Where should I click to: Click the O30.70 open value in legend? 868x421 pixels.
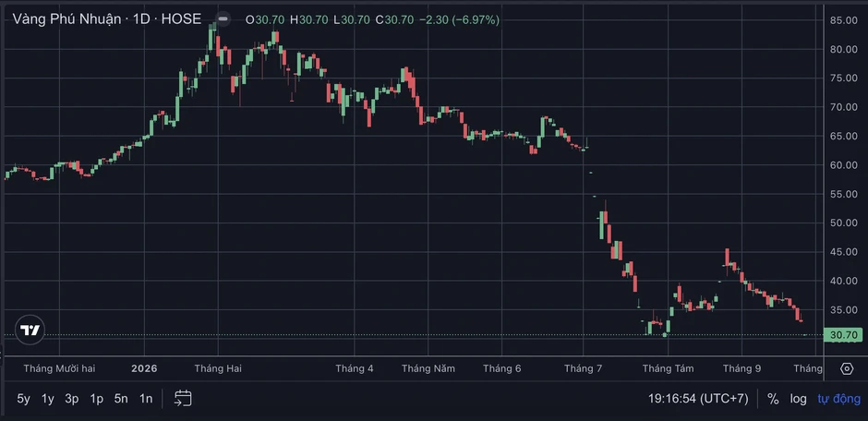point(265,20)
